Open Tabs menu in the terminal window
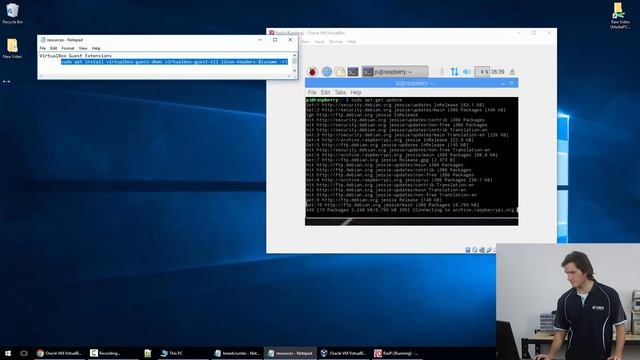 point(340,93)
